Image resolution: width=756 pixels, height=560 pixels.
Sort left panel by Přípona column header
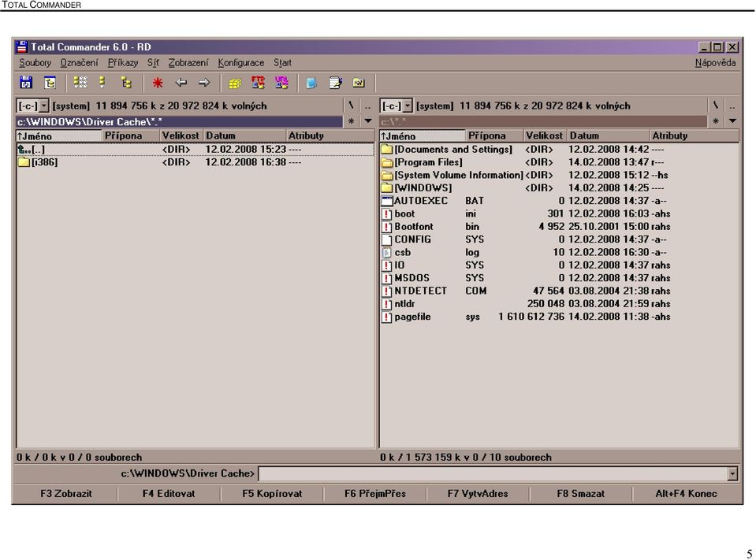tap(131, 135)
